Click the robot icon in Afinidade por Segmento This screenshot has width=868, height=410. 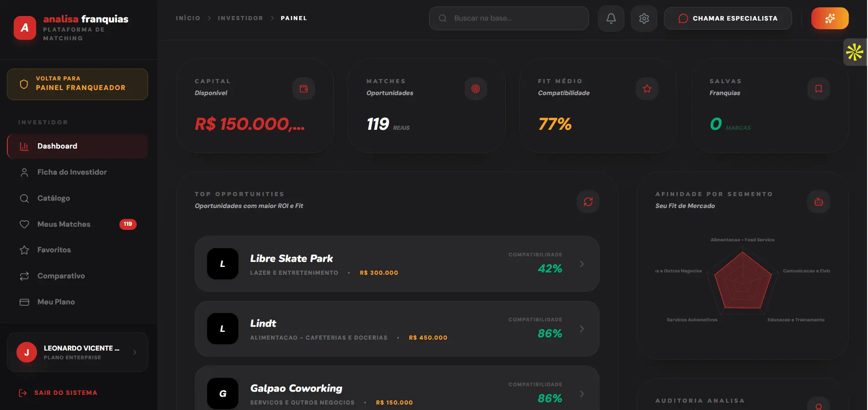point(819,202)
